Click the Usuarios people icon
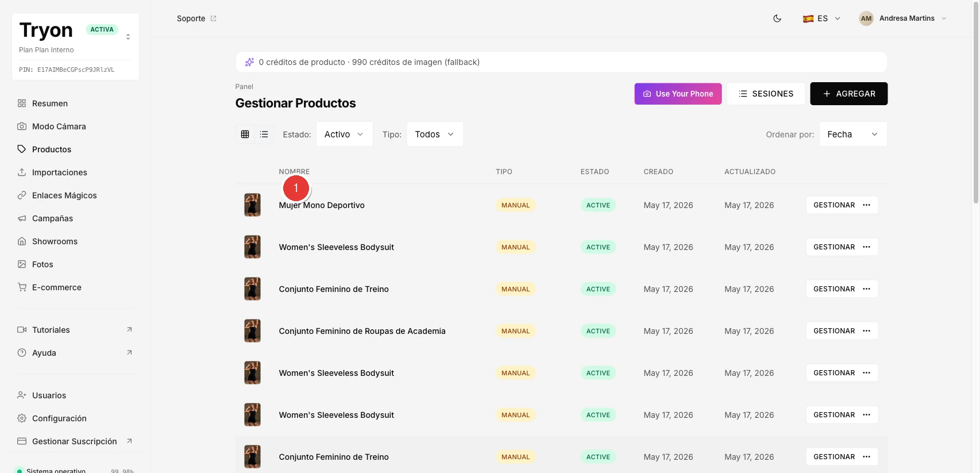The width and height of the screenshot is (980, 473). coord(22,395)
